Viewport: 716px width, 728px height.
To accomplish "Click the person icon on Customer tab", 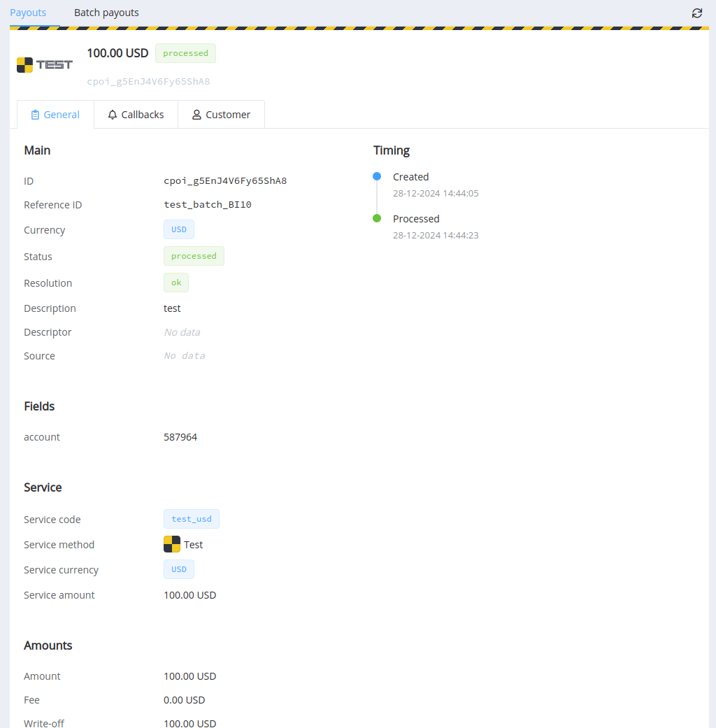I will tap(196, 115).
